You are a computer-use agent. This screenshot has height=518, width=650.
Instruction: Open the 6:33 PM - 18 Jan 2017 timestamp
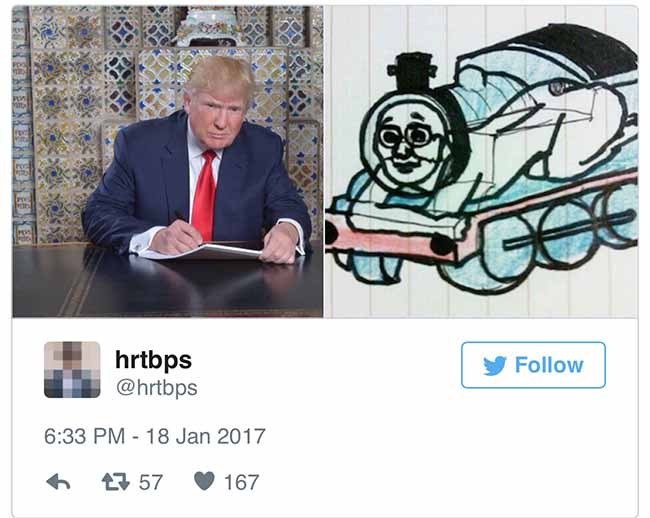[x=155, y=436]
